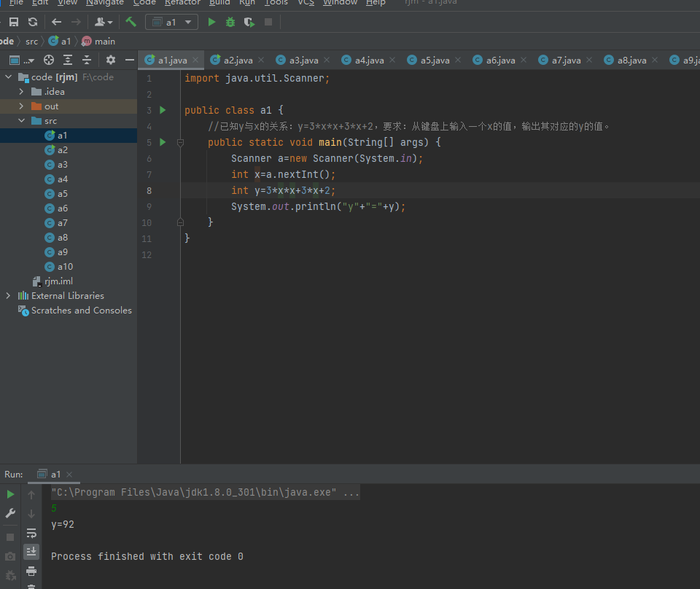The height and width of the screenshot is (589, 700).
Task: Open the Refactor menu
Action: [182, 3]
